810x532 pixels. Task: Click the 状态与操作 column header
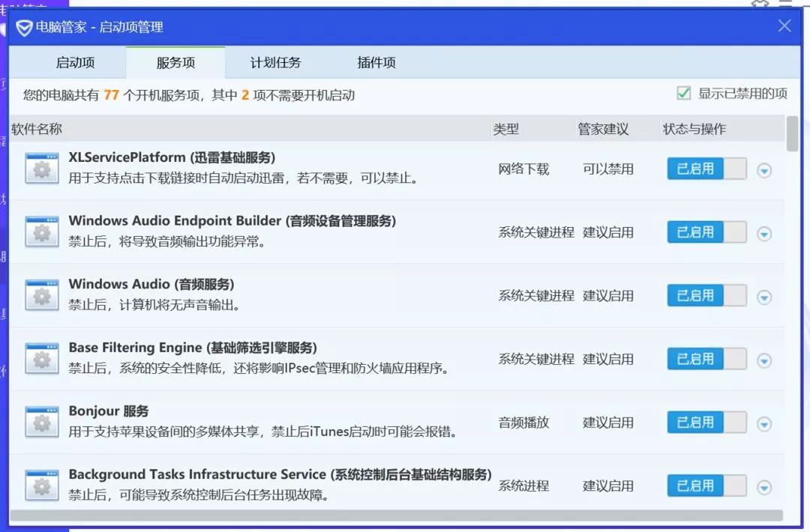click(694, 129)
